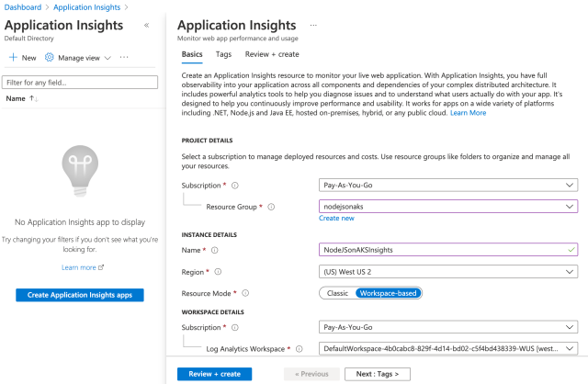Click INSTANCE DETAILS heading
Screen dimensions: 588x384
point(209,235)
